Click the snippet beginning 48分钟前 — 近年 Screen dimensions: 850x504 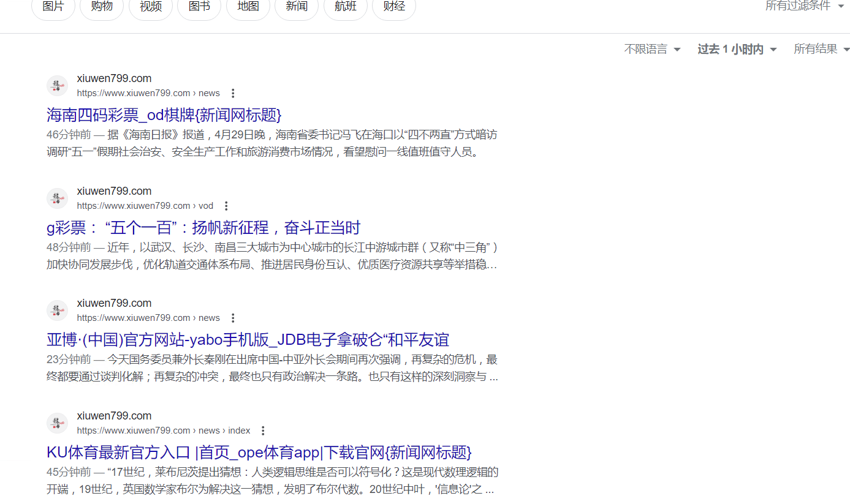pos(273,256)
